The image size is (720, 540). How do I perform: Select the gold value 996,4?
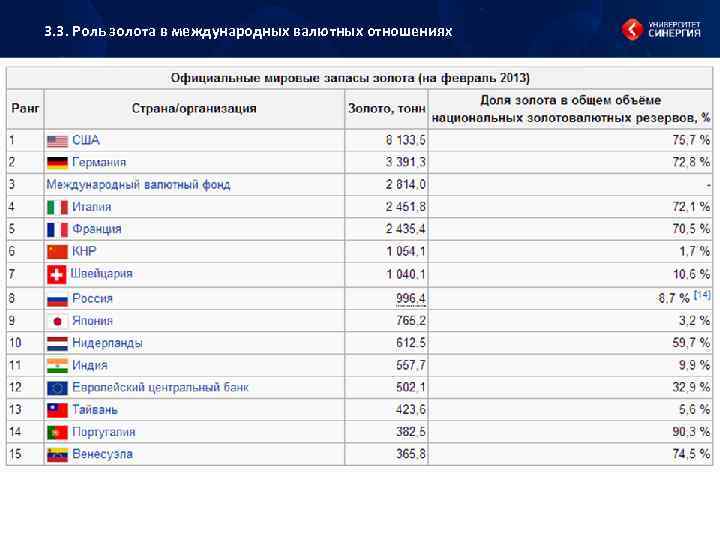(x=411, y=299)
